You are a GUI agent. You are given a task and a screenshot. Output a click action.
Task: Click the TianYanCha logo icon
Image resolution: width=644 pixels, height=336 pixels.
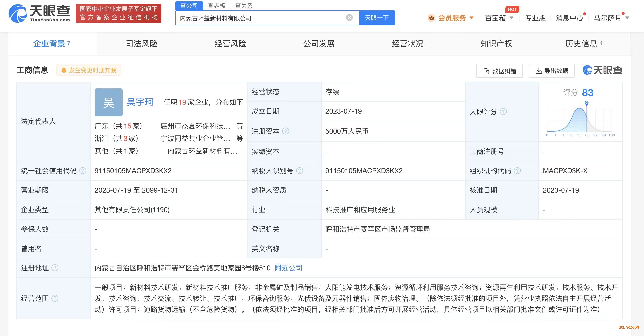tap(17, 14)
